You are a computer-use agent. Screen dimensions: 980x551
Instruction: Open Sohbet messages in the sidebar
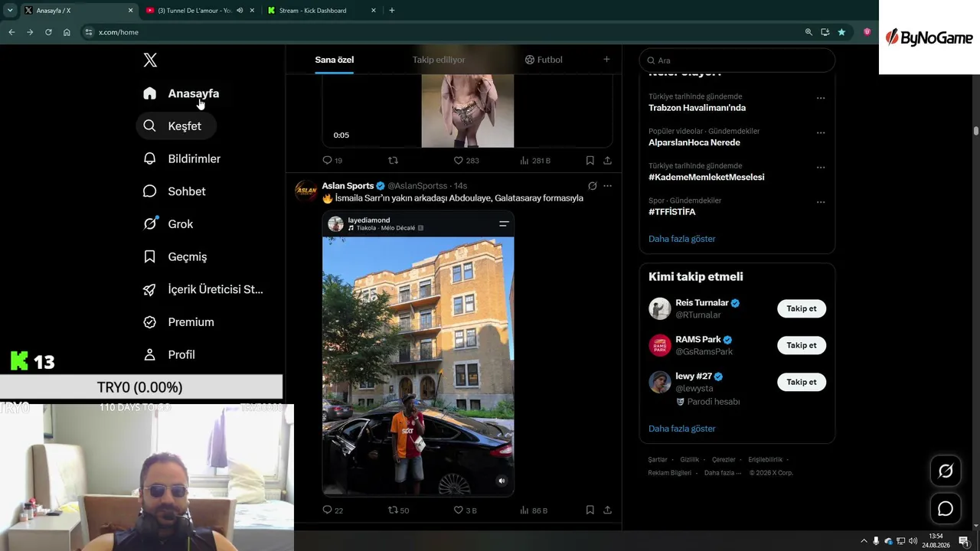tap(175, 191)
